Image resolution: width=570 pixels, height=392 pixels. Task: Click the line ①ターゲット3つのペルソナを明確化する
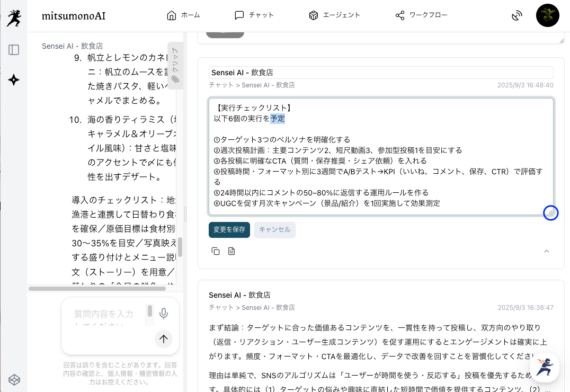[x=282, y=140]
